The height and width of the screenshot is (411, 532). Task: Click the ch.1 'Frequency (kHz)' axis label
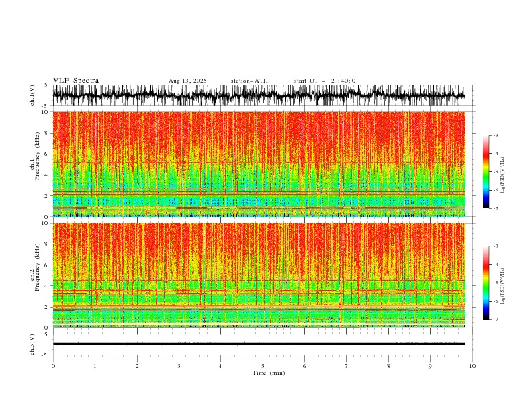38,156
